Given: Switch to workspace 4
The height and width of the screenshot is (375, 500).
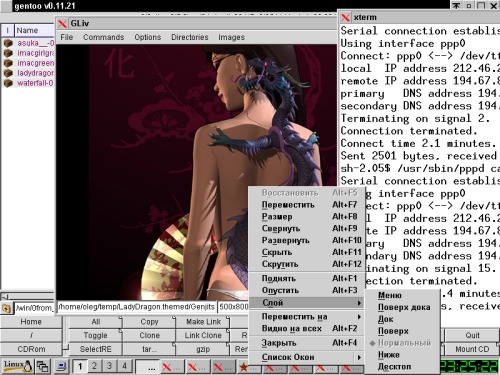Looking at the screenshot, I should click(x=124, y=366).
